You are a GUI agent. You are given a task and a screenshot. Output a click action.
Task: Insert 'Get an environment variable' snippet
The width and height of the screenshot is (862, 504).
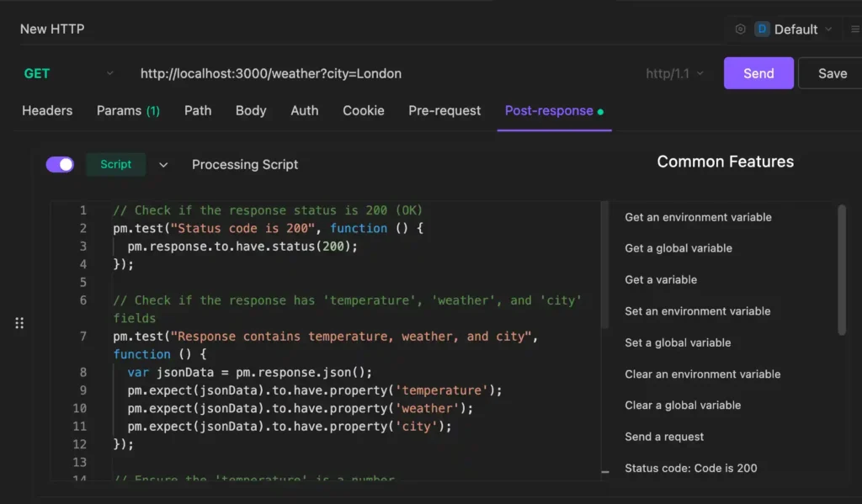698,217
